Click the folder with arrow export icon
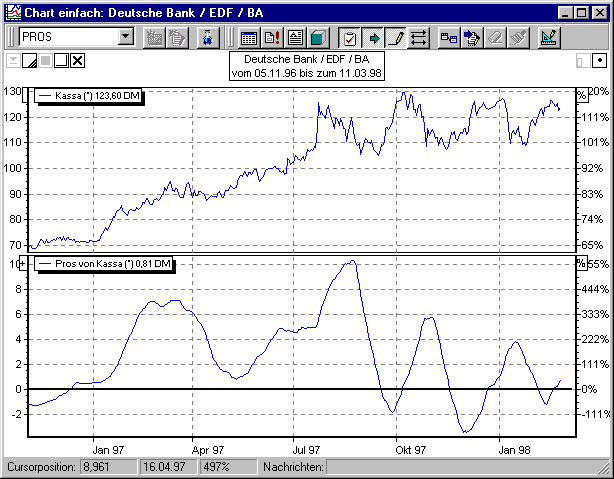This screenshot has height=479, width=614. click(x=471, y=39)
